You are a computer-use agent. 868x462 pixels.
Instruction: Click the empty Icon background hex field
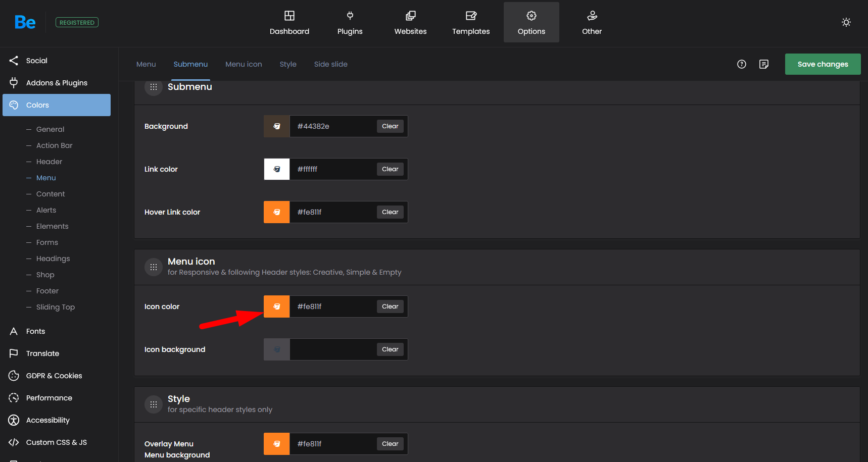point(332,349)
